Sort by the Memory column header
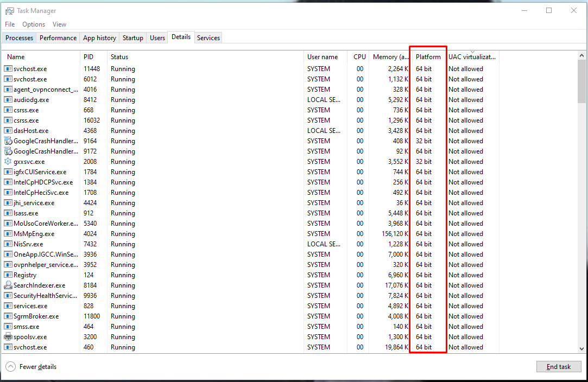The image size is (588, 382). pos(390,57)
